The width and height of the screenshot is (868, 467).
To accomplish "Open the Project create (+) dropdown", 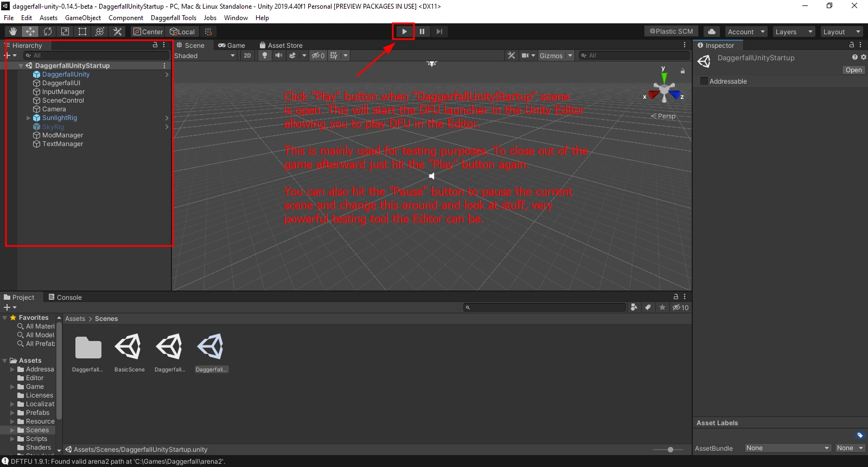I will coord(10,307).
